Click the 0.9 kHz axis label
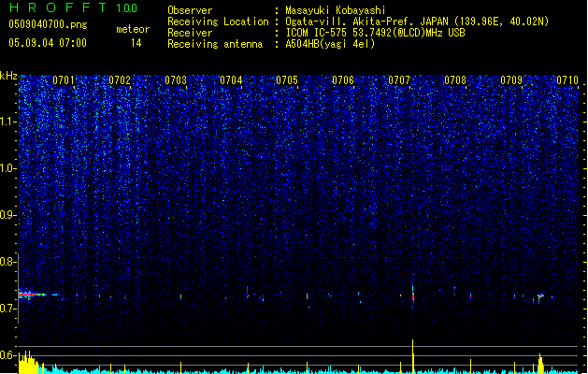This screenshot has height=374, width=588. coord(7,215)
